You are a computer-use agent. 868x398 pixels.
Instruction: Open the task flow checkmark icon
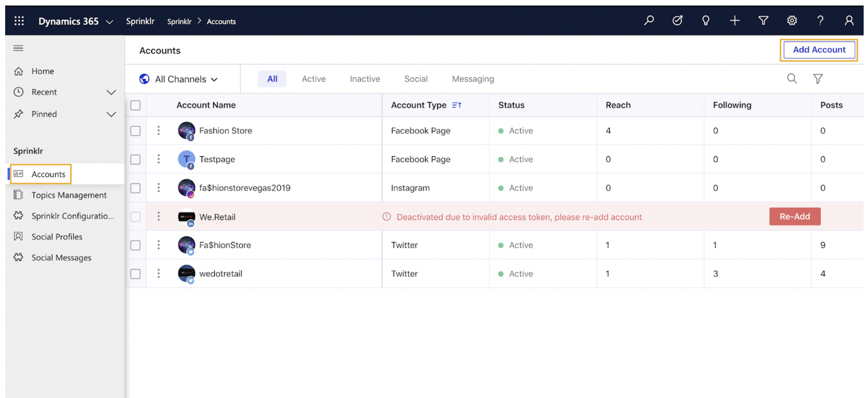[678, 21]
